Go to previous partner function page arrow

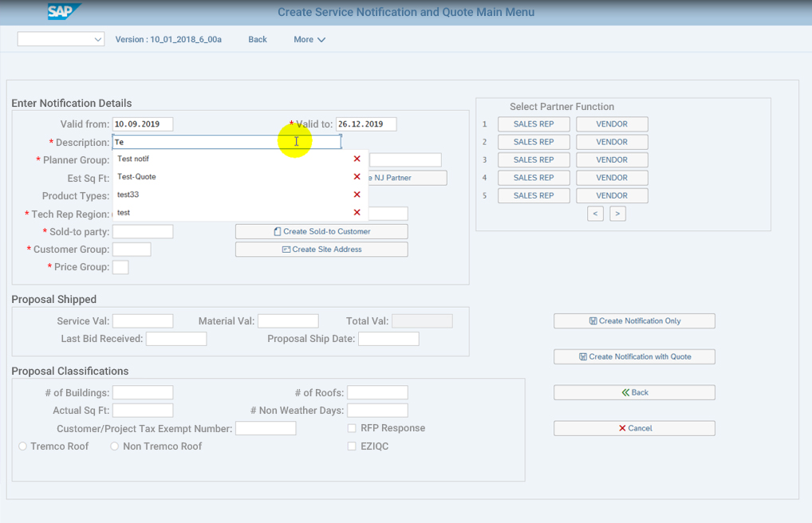[595, 214]
